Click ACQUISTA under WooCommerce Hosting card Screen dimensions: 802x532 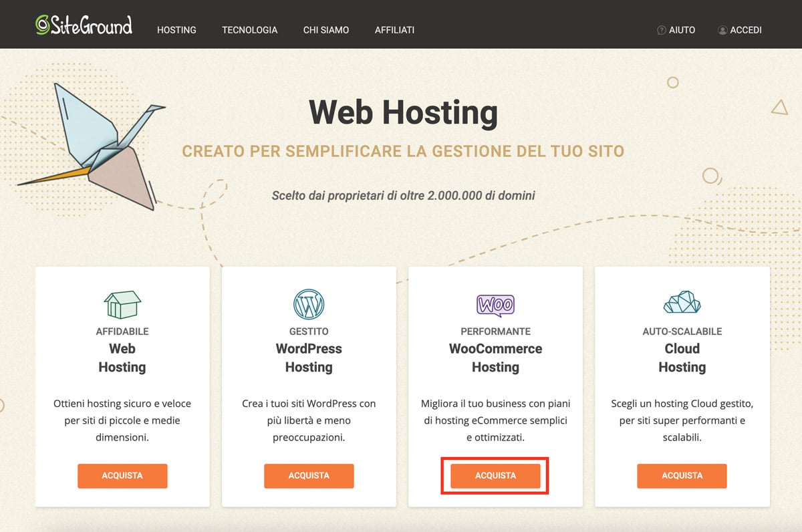(495, 476)
